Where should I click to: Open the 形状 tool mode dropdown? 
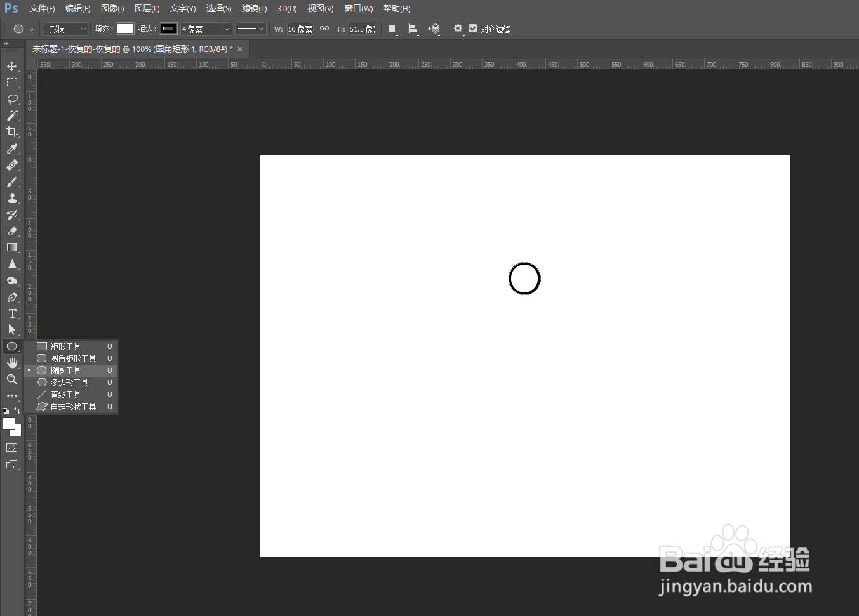pos(66,29)
